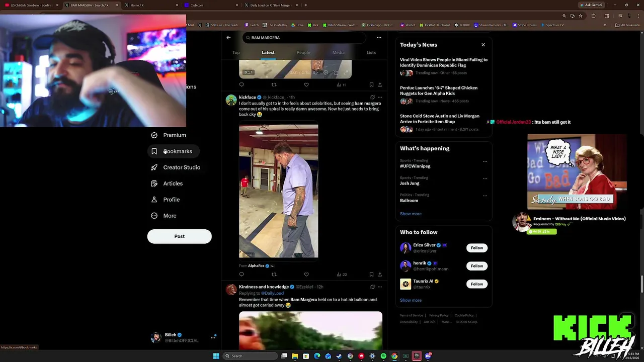Open Premium in the sidebar
The height and width of the screenshot is (362, 644).
169,135
